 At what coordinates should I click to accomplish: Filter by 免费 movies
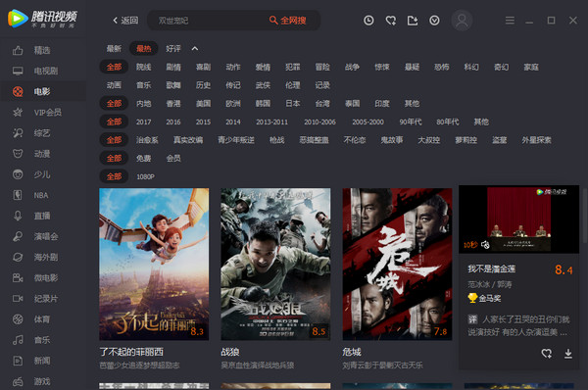pyautogui.click(x=144, y=158)
